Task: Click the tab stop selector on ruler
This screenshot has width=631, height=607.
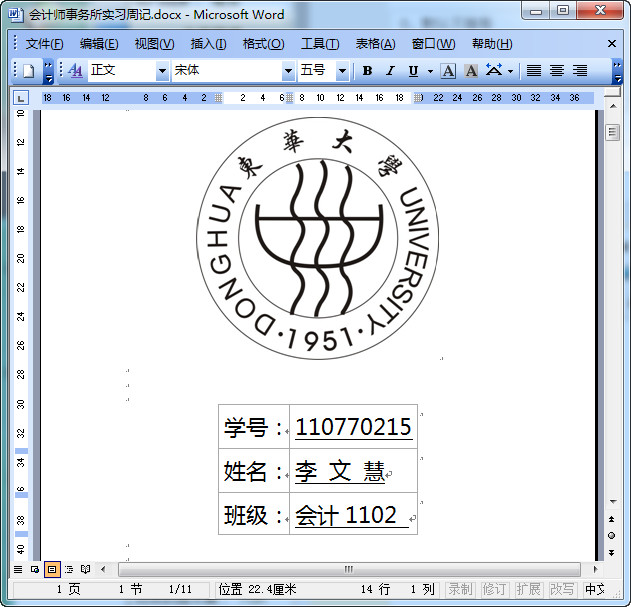Action: pyautogui.click(x=21, y=97)
